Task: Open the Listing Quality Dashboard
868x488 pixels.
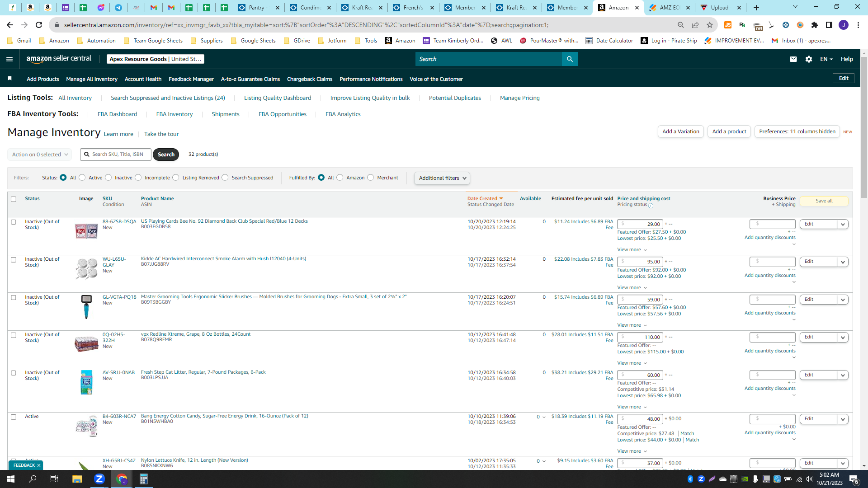Action: pyautogui.click(x=278, y=98)
